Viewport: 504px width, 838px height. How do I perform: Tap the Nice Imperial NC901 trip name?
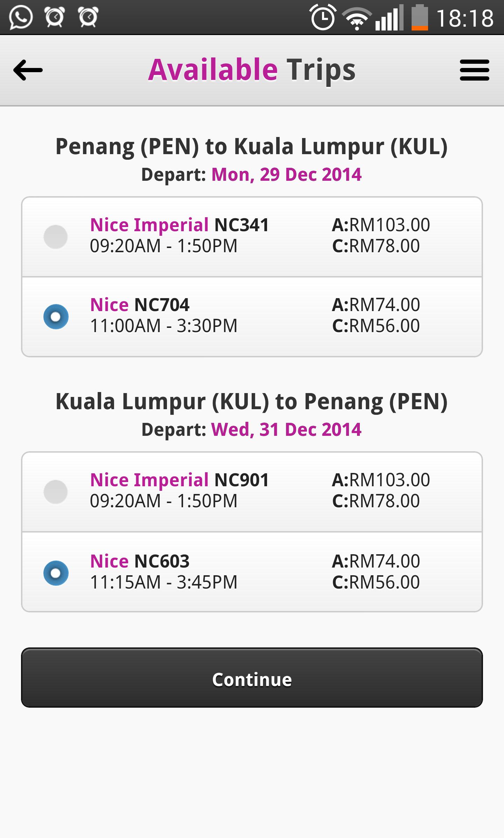pyautogui.click(x=179, y=480)
